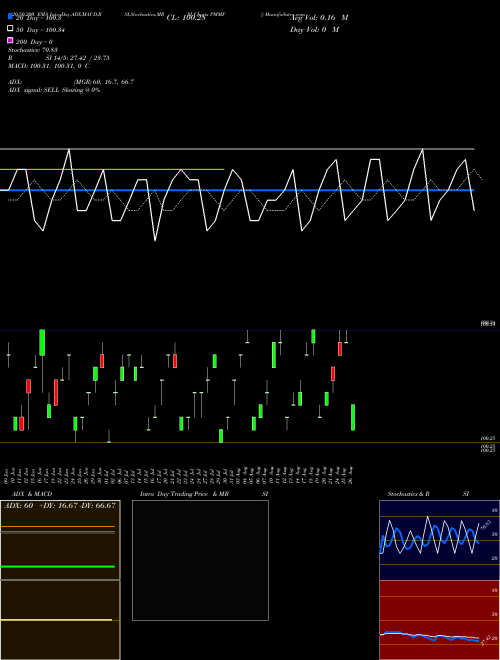Select the 'Stochastics & R' panel title
Image resolution: width=500 pixels, height=660 pixels.
pos(408,494)
